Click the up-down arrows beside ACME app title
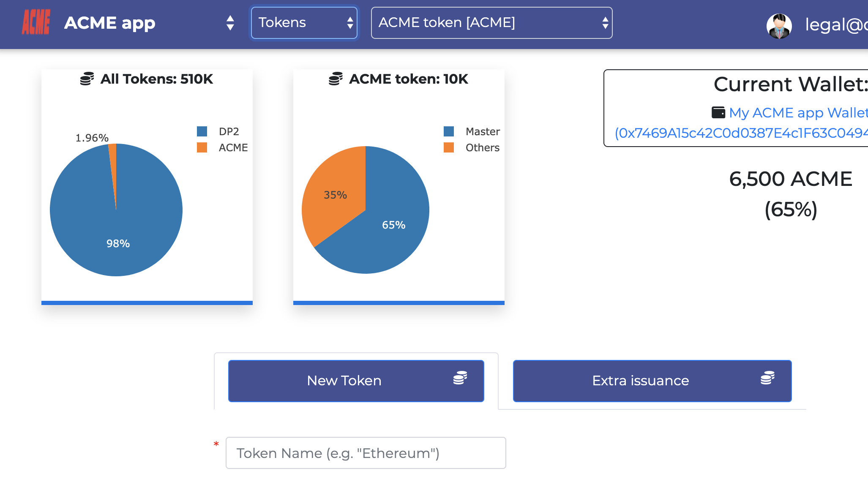The height and width of the screenshot is (485, 868). (230, 23)
